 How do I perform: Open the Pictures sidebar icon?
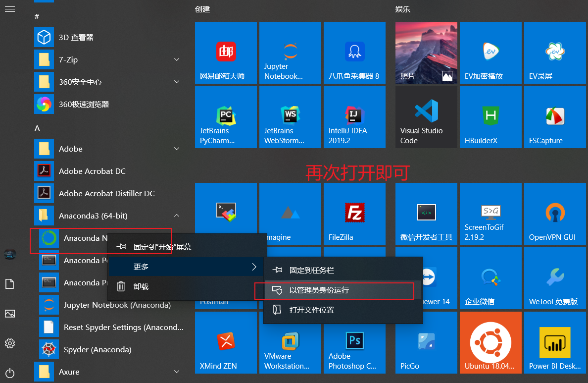(10, 314)
